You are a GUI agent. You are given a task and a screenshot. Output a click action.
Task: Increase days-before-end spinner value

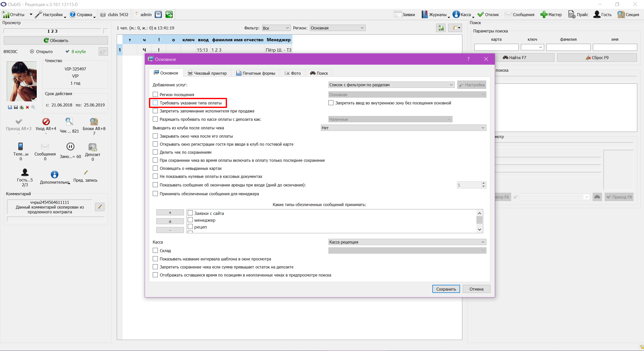click(x=483, y=183)
